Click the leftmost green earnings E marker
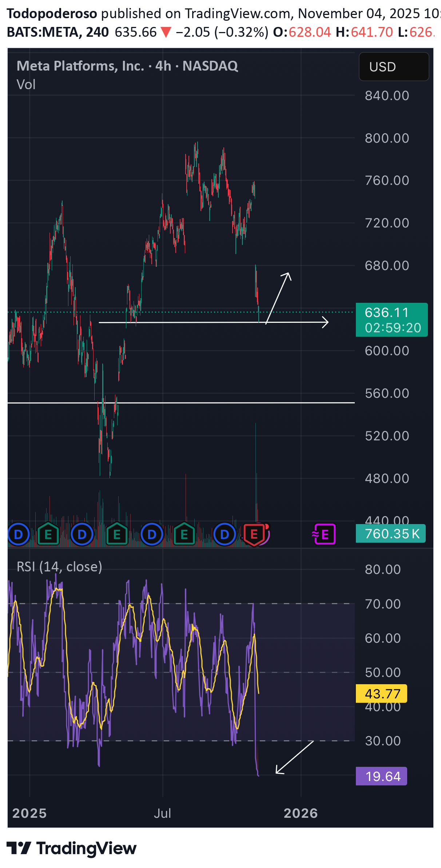Image resolution: width=441 pixels, height=868 pixels. tap(48, 534)
